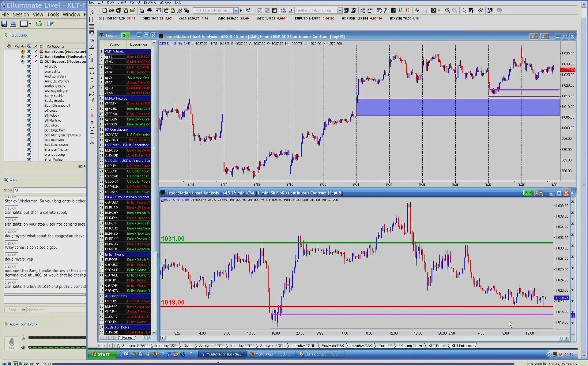Toggle XLT Support's application sharing permission
This screenshot has width=588, height=366.
click(41, 62)
